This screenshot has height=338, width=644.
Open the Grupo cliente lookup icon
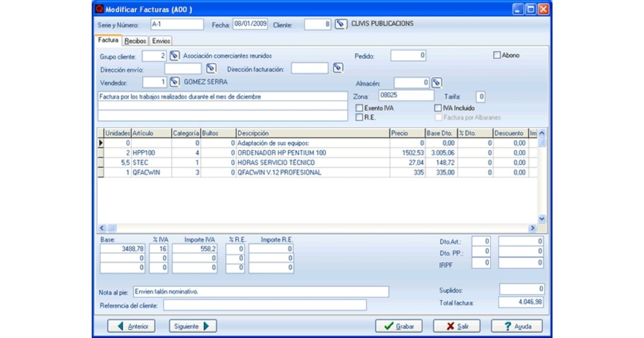(x=174, y=55)
